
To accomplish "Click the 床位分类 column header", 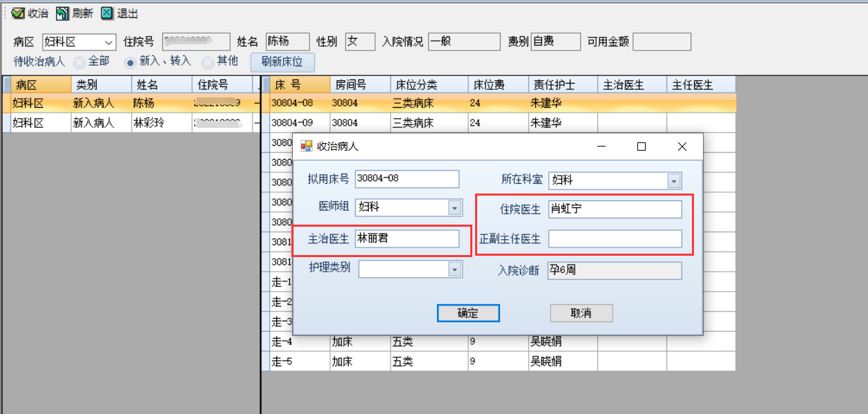I will click(x=430, y=85).
